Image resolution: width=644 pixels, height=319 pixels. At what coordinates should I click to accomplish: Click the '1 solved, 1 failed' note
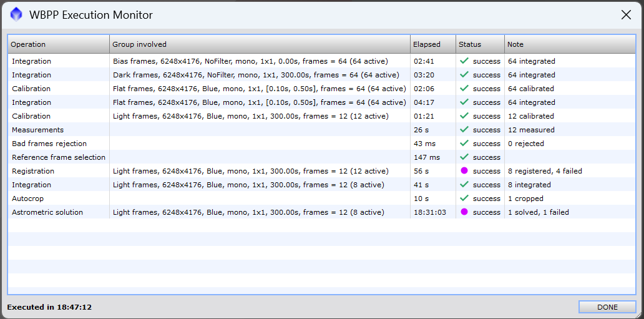538,212
